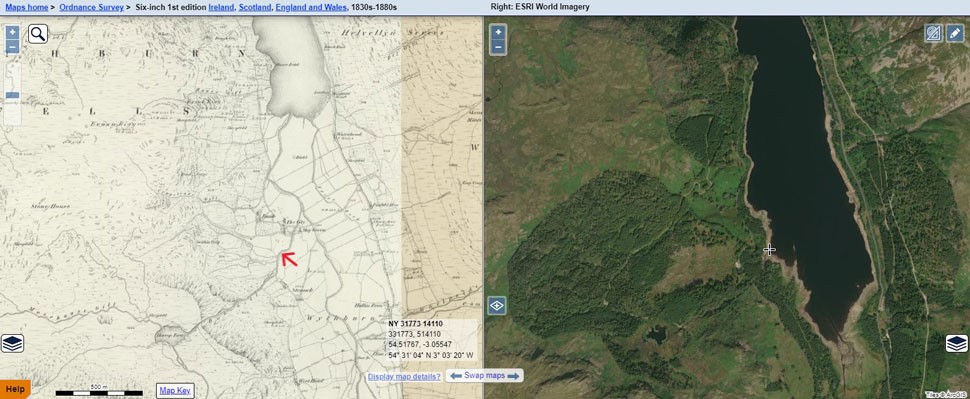This screenshot has height=399, width=970.
Task: Select the Ireland edition link
Action: (x=221, y=7)
